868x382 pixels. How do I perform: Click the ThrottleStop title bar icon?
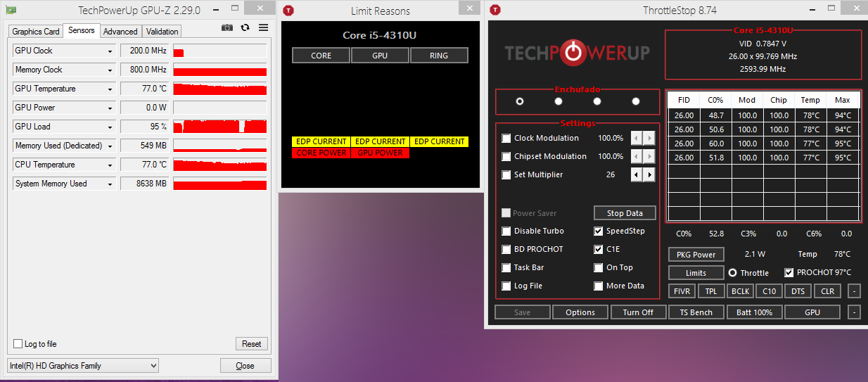495,11
